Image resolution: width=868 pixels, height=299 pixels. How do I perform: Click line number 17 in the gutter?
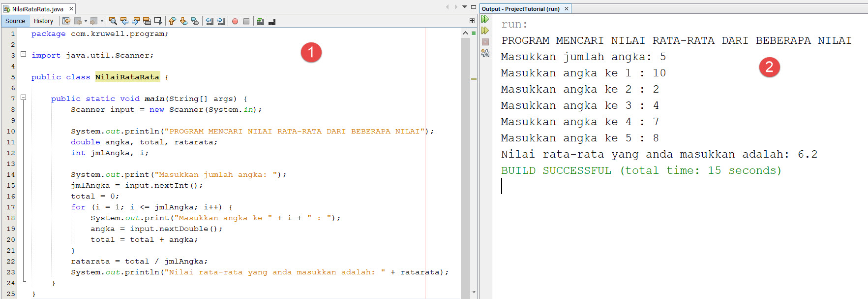coord(11,207)
